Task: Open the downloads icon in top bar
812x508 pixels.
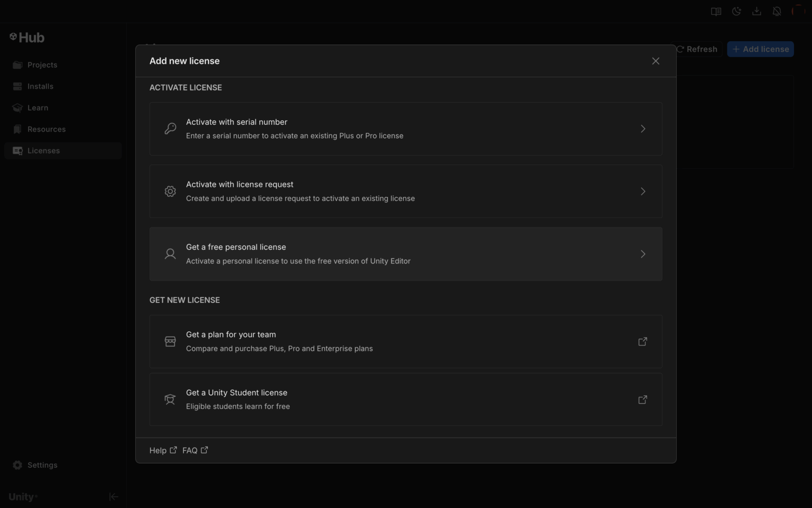Action: (756, 11)
